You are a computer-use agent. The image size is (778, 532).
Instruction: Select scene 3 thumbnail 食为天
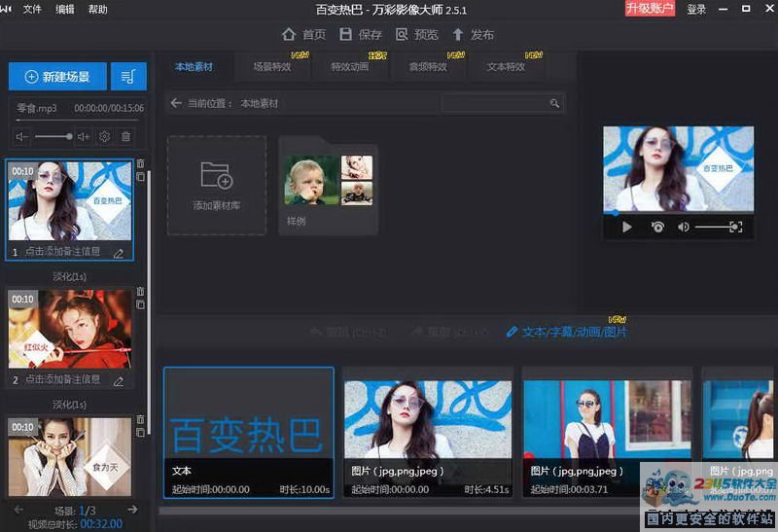[70, 456]
